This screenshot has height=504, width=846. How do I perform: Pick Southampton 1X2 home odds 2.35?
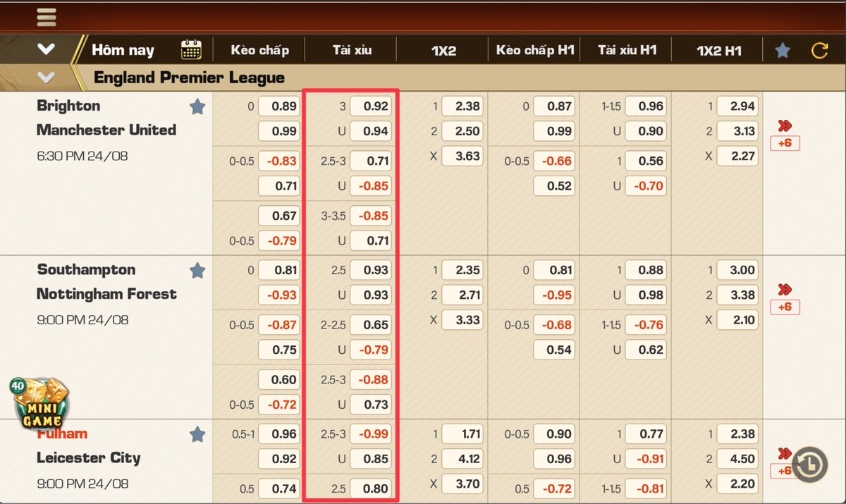tap(462, 270)
